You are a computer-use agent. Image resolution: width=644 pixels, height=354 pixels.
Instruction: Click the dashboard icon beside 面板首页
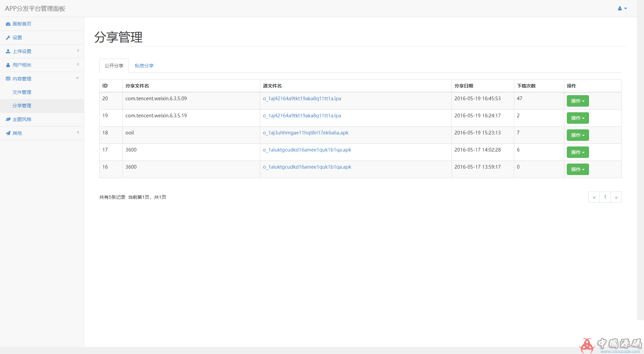pyautogui.click(x=8, y=24)
